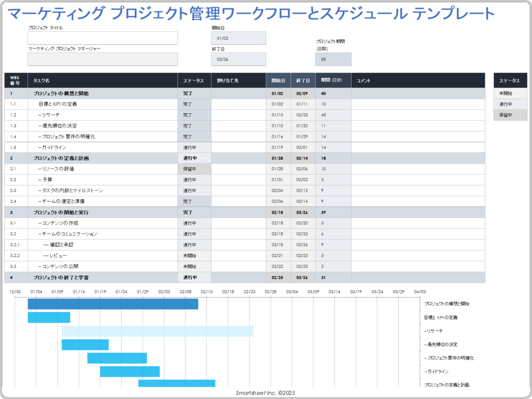Select the プロジェクト要件の明確化 task cell
Image resolution: width=532 pixels, height=399 pixels.
click(103, 137)
